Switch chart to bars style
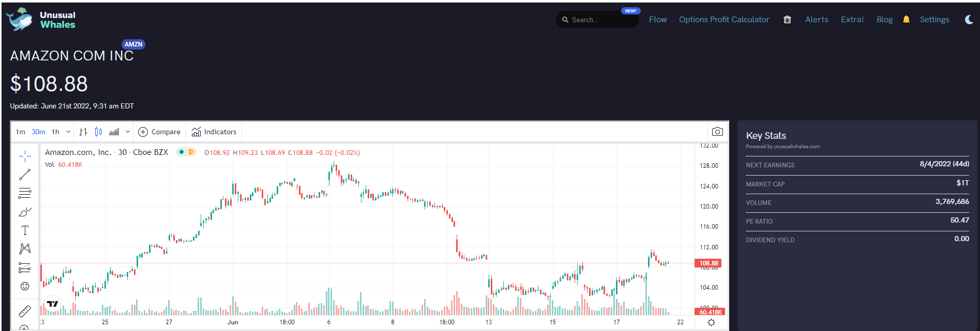This screenshot has width=980, height=331. [83, 132]
